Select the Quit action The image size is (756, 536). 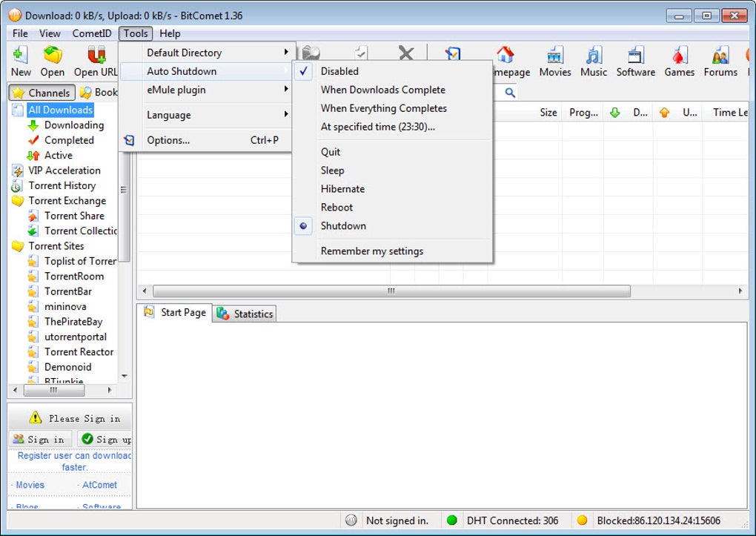tap(393, 151)
